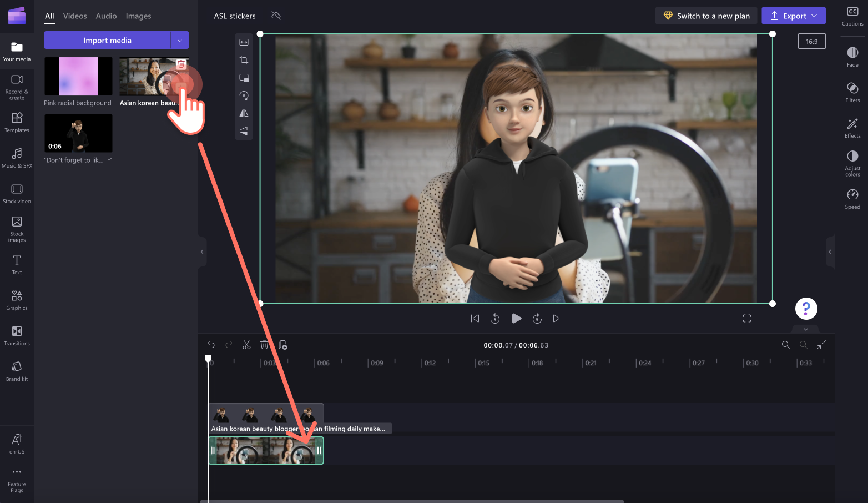
Task: Toggle the link icon next to ASL stickers
Action: (x=276, y=16)
